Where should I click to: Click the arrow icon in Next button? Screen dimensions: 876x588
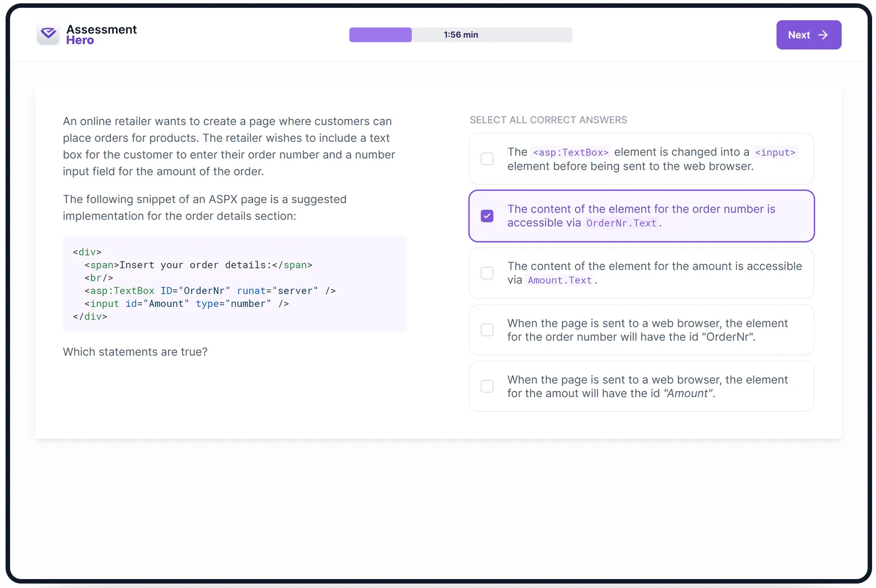pyautogui.click(x=823, y=35)
